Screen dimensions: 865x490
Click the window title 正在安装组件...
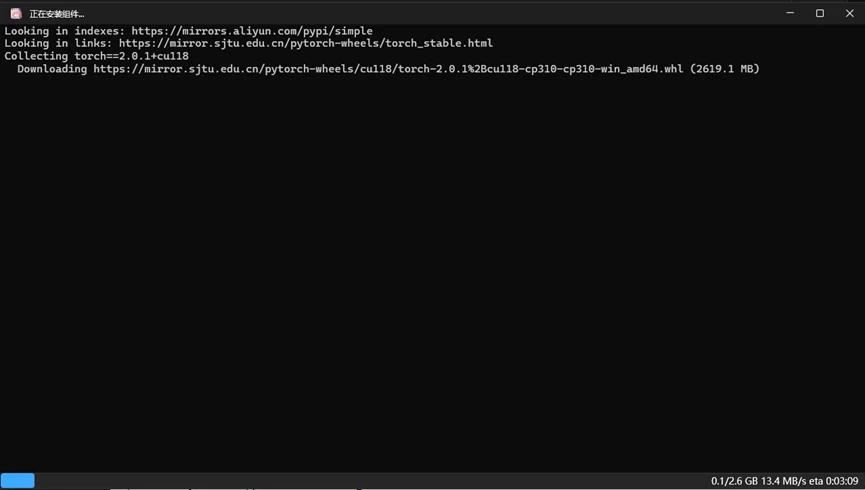(57, 14)
